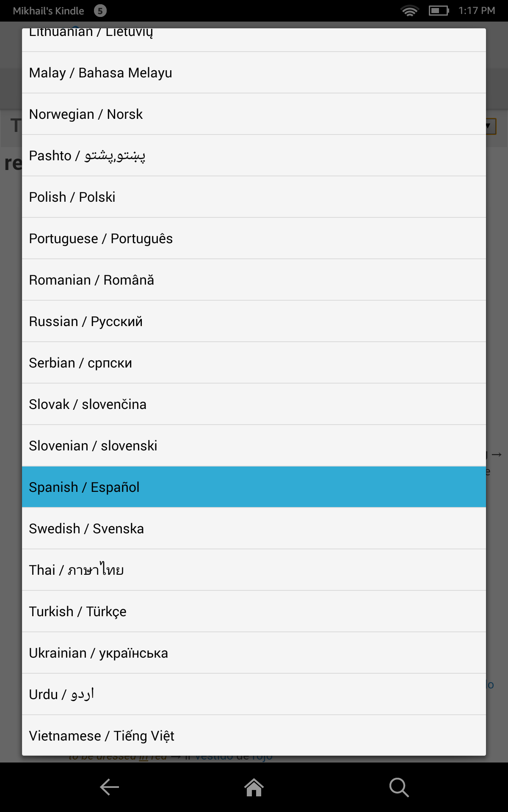Navigate back with the back arrow
The width and height of the screenshot is (508, 812).
(x=109, y=787)
